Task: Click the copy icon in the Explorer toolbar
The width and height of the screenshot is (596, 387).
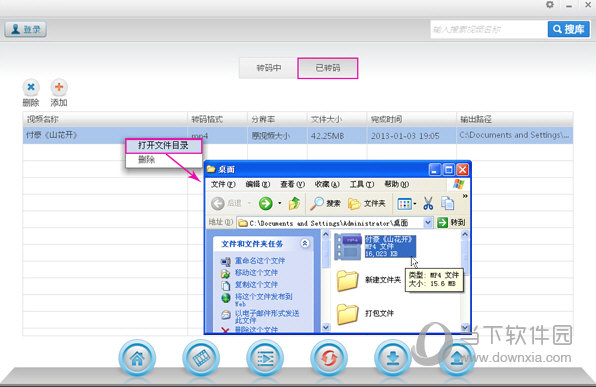Action: coord(447,203)
